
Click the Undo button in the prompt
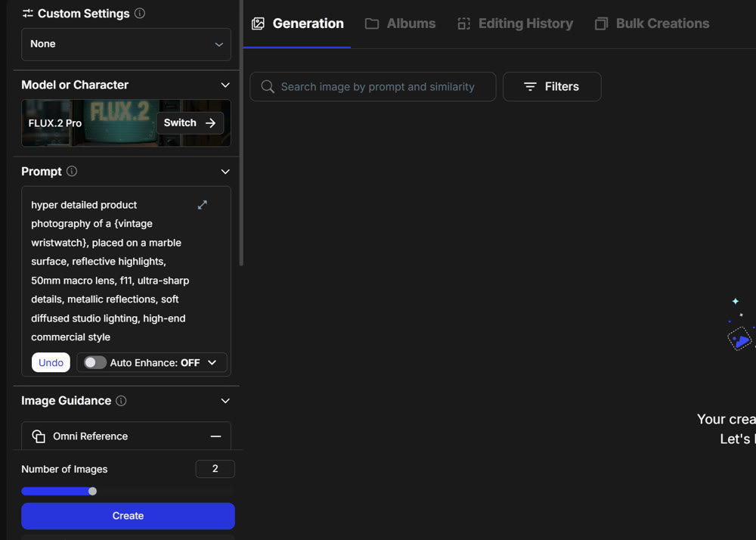(x=51, y=363)
